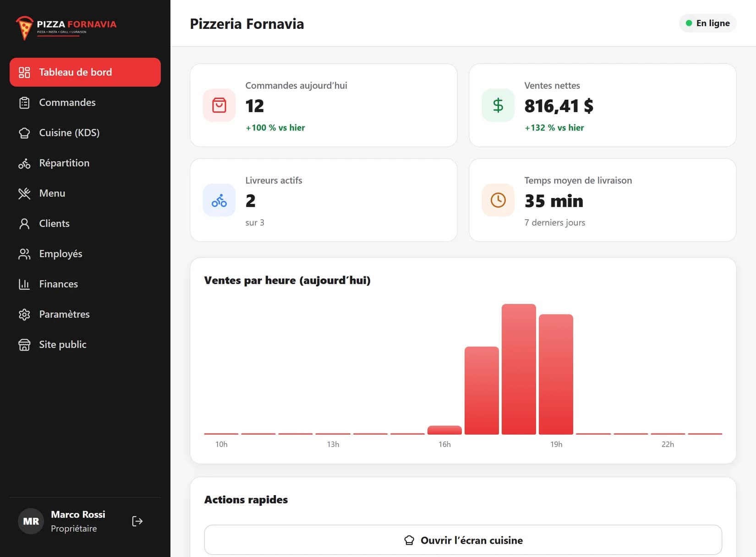Click the tallest bar in sales chart
The height and width of the screenshot is (557, 756).
pyautogui.click(x=519, y=369)
